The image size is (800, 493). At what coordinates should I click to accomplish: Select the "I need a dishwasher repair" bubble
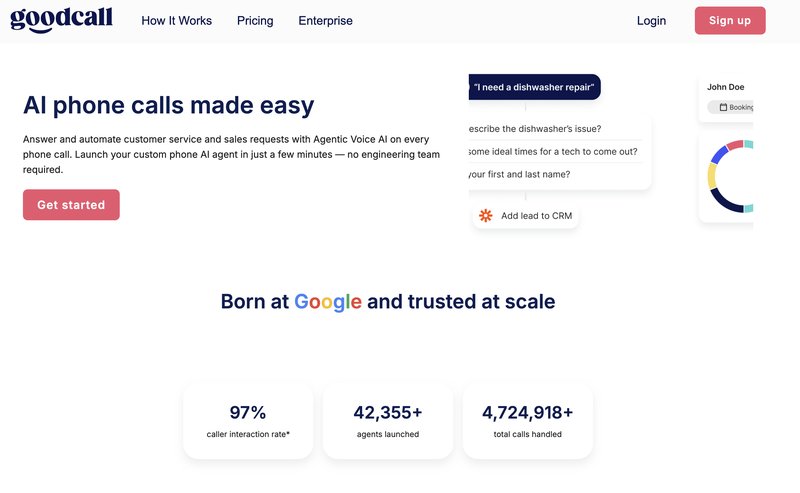pyautogui.click(x=534, y=87)
